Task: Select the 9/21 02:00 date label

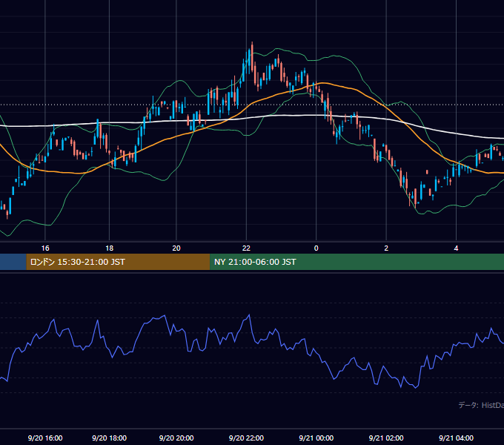Action: 386,438
